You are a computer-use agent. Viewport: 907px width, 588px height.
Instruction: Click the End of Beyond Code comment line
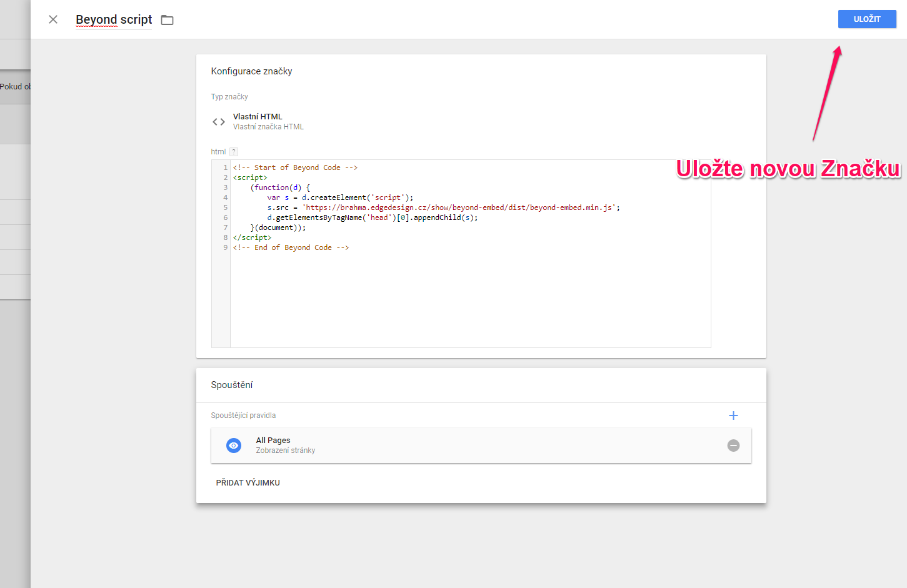pos(291,247)
